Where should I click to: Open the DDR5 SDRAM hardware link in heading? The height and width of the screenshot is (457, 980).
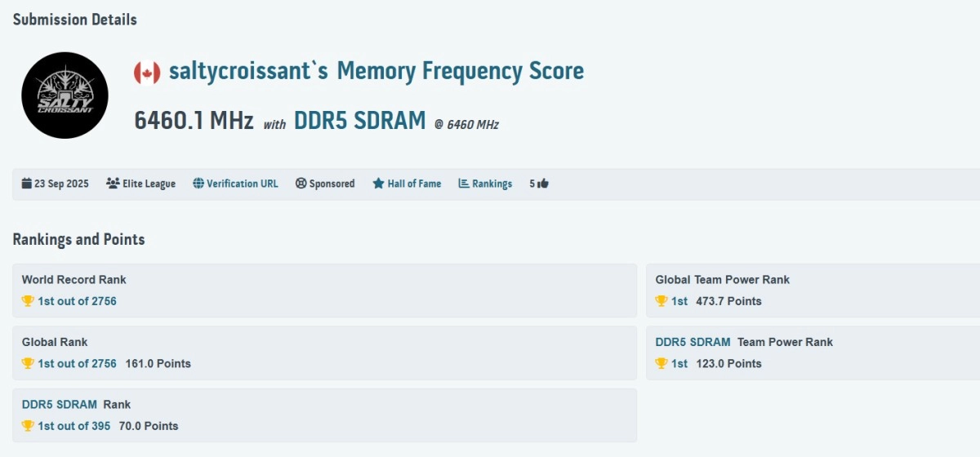point(360,121)
